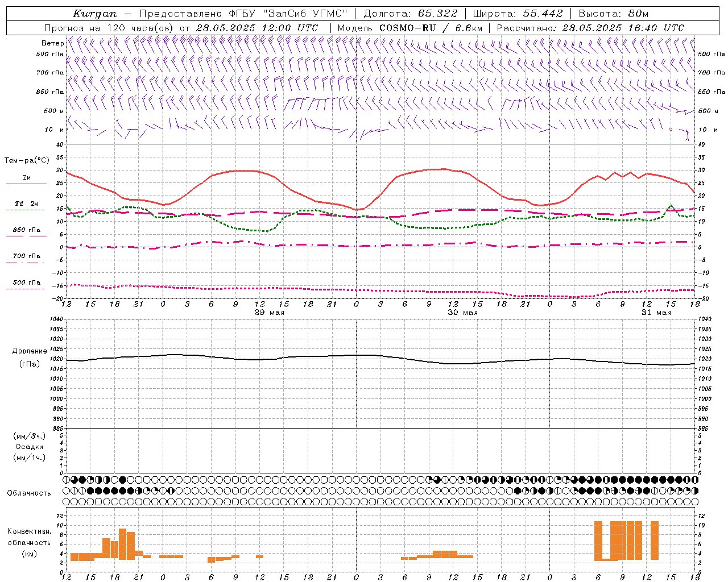Click the "500 гПа" label in temperature legend
Image resolution: width=728 pixels, height=582 pixels.
[x=27, y=282]
